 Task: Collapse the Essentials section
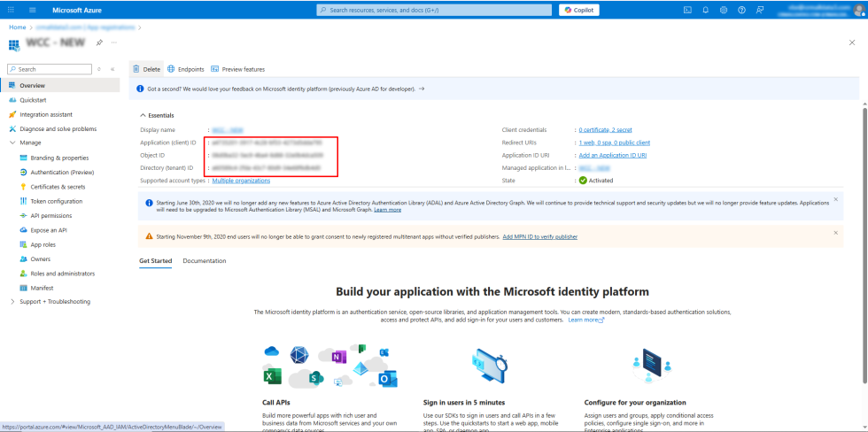point(143,115)
